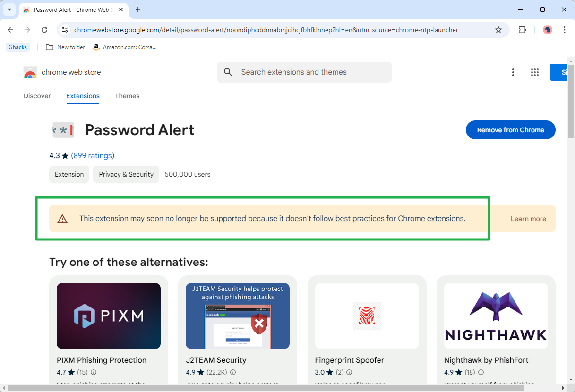Switch to the Themes tab

(127, 96)
